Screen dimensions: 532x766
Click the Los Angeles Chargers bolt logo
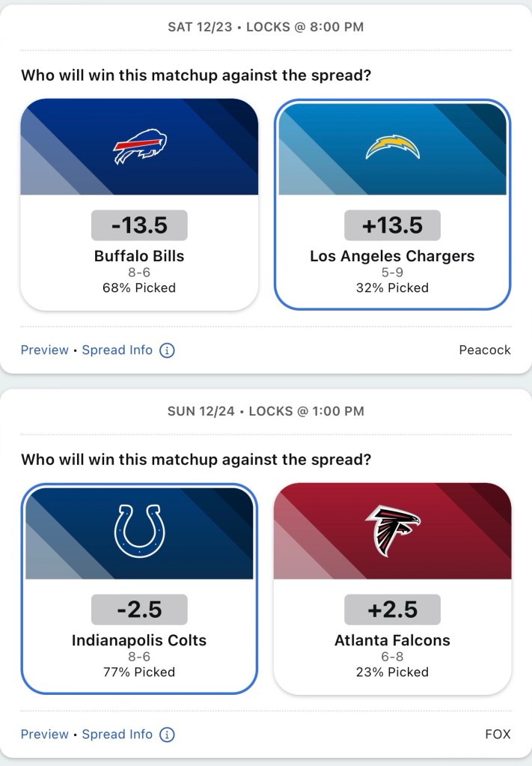[x=393, y=147]
